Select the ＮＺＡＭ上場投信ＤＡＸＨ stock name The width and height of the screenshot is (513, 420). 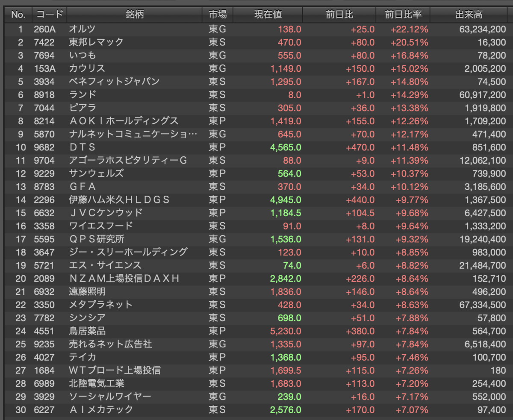coord(124,279)
